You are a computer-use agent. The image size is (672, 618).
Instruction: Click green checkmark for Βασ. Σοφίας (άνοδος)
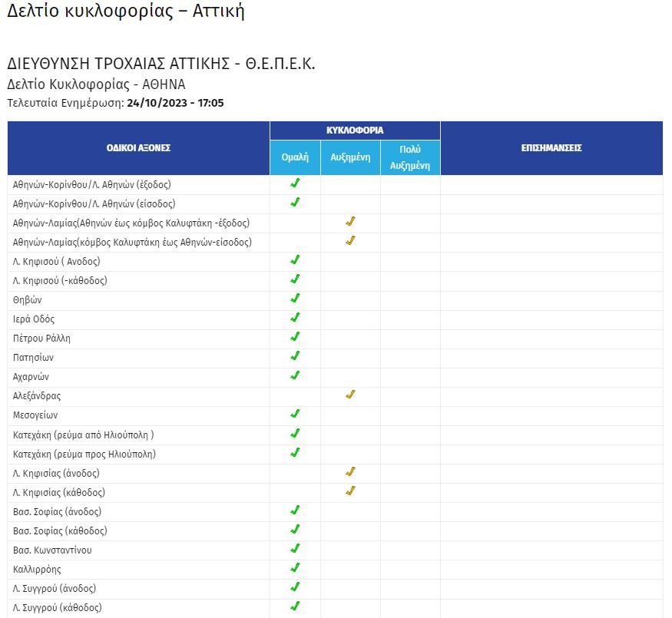pos(295,510)
